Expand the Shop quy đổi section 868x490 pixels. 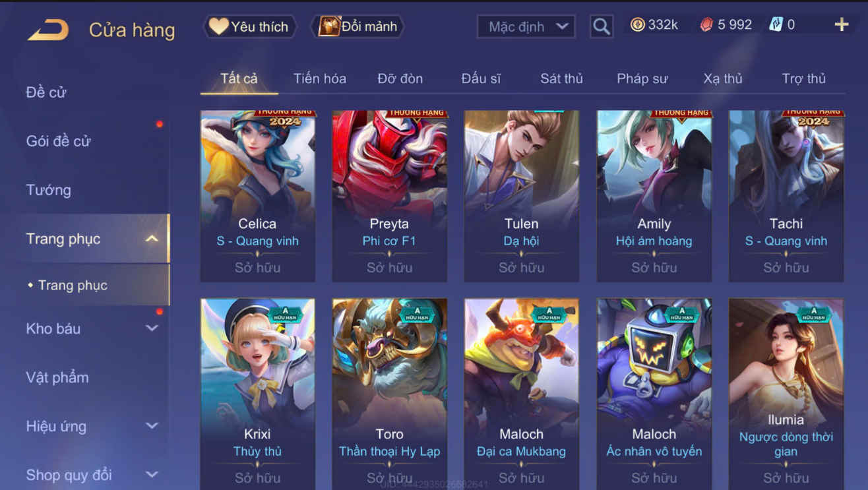click(152, 475)
